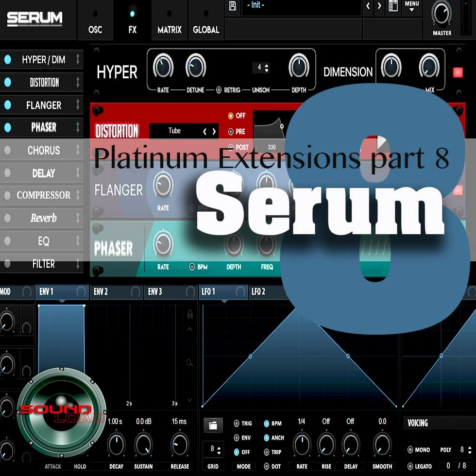Click DISTORTION reorder arrows handle
This screenshot has width=476, height=476.
78,82
